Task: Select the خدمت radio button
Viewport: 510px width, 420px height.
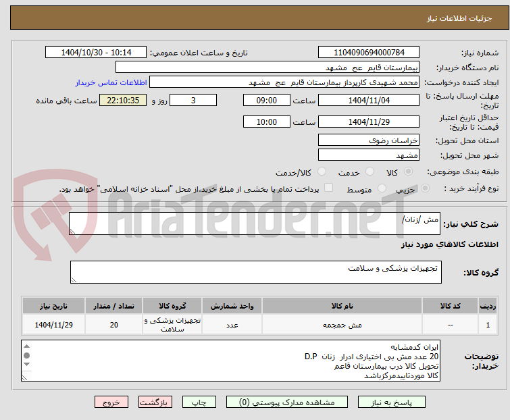Action: (x=369, y=172)
